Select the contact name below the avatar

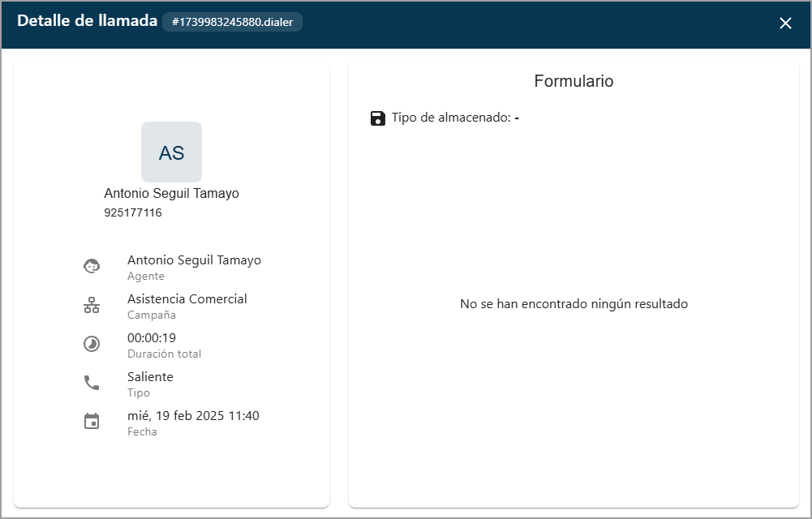[x=171, y=194]
